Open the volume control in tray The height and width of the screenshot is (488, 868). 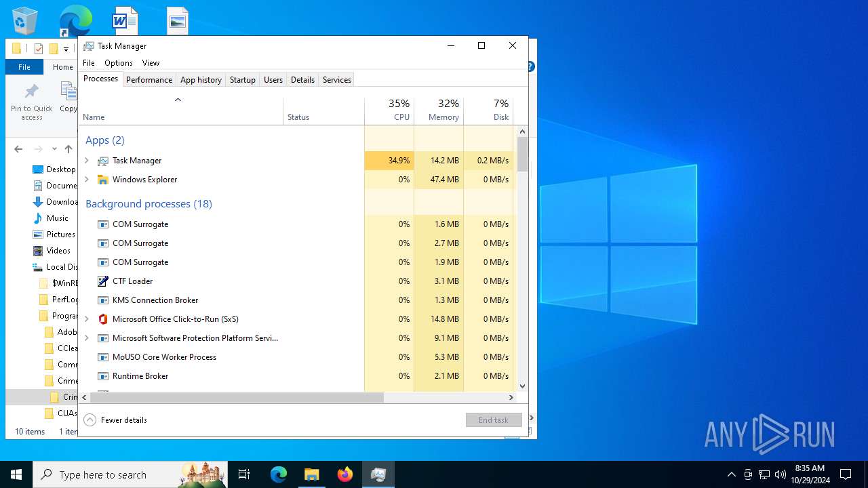coord(781,474)
